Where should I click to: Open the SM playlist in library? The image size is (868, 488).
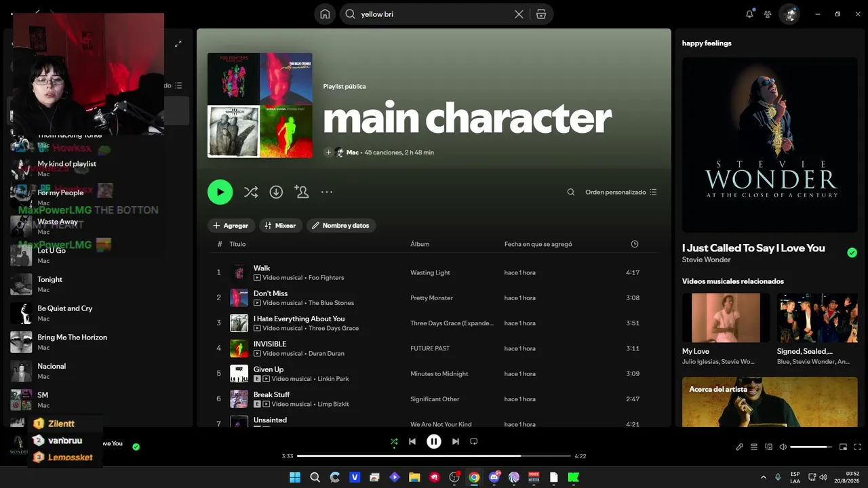[x=99, y=400]
